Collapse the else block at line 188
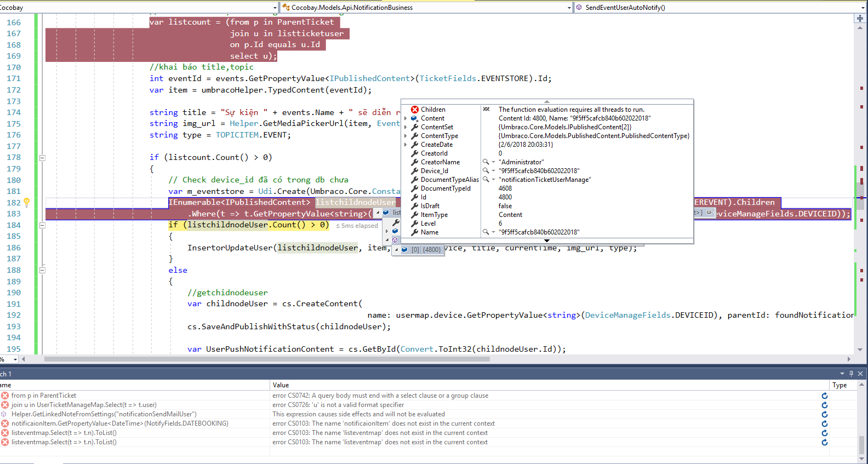This screenshot has width=868, height=464. tap(42, 270)
